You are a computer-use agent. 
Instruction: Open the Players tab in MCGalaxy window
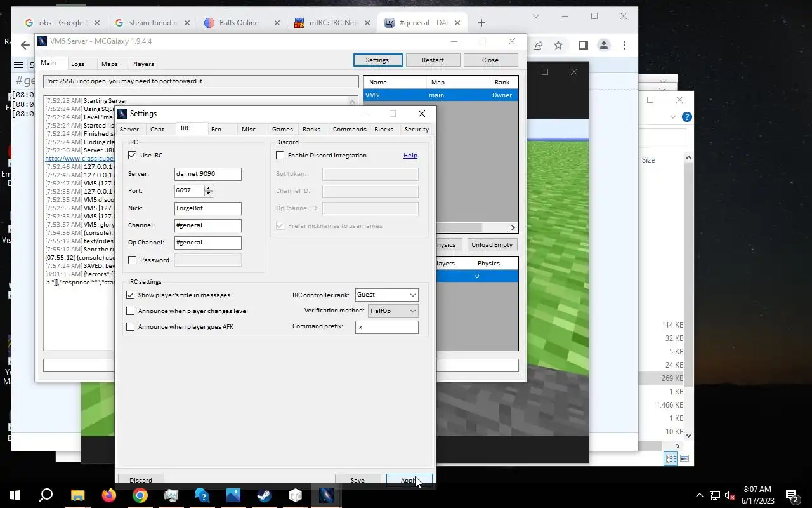[143, 63]
